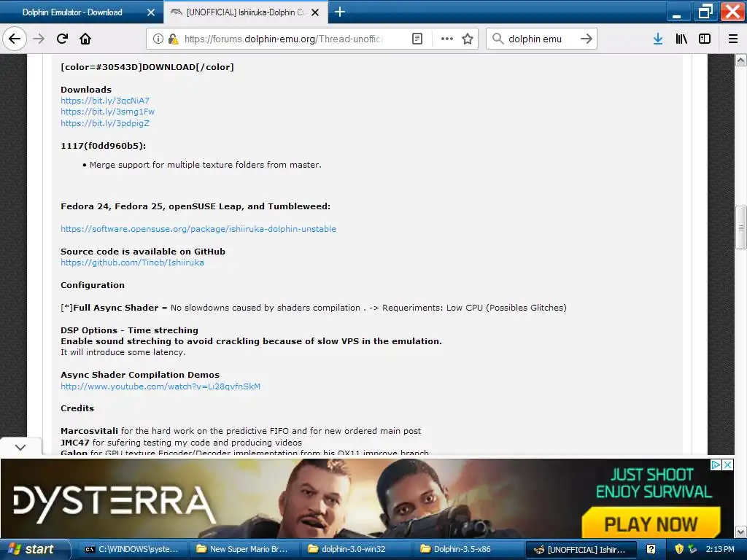
Task: Click the DYSTERRA logo in the banner
Action: pyautogui.click(x=115, y=505)
